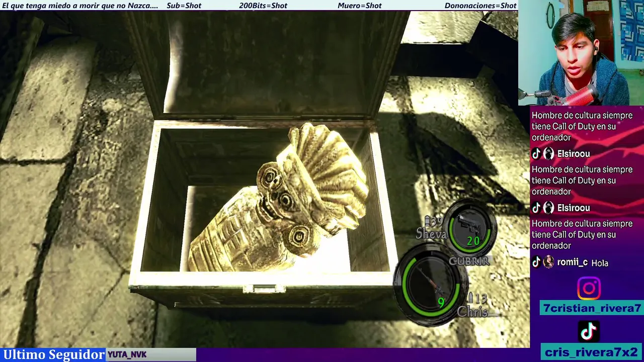Click the "Dononaciones=Shot" banner text
Screen dimensions: 644x362
tap(480, 6)
